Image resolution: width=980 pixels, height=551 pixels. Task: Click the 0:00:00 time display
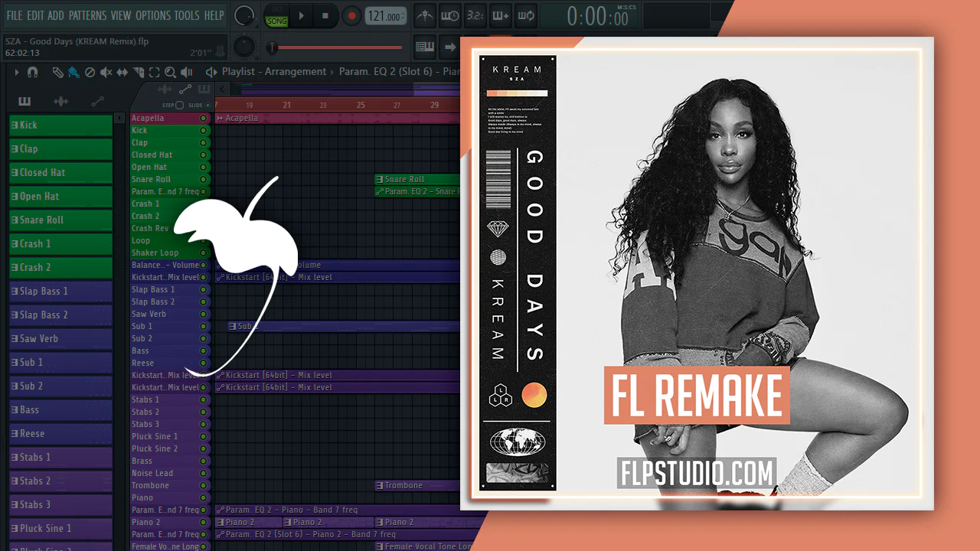click(597, 16)
